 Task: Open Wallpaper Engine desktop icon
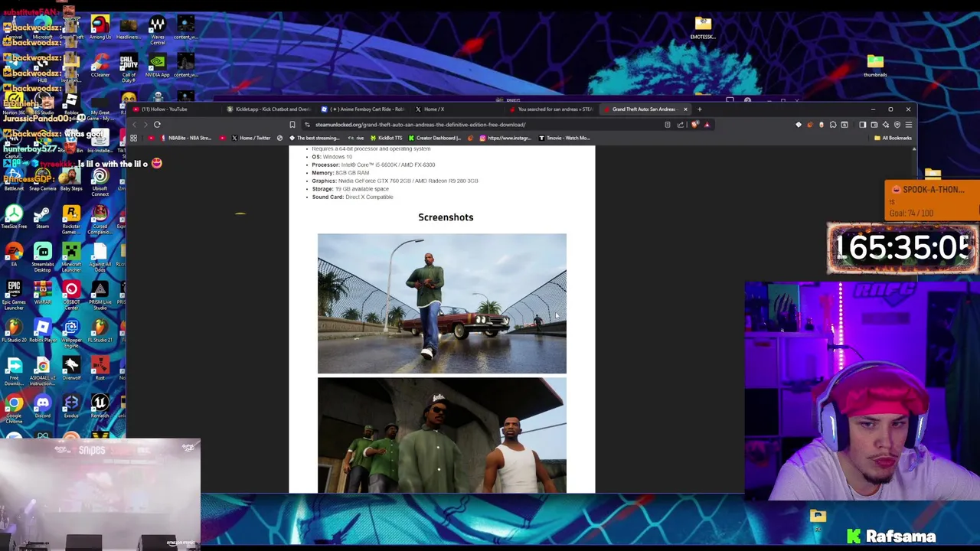[x=71, y=331]
